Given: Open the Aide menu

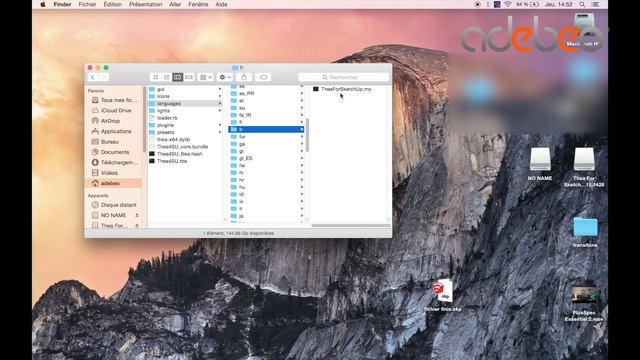Looking at the screenshot, I should click(222, 4).
